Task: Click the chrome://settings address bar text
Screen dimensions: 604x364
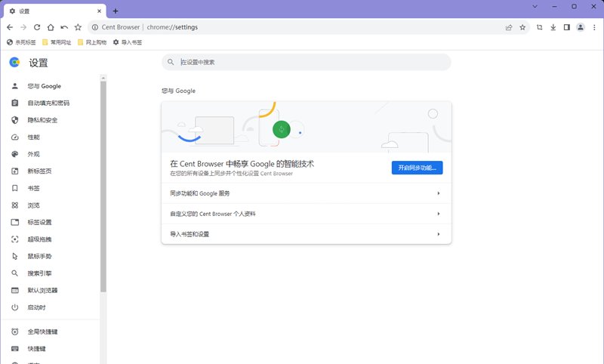Action: pyautogui.click(x=172, y=27)
